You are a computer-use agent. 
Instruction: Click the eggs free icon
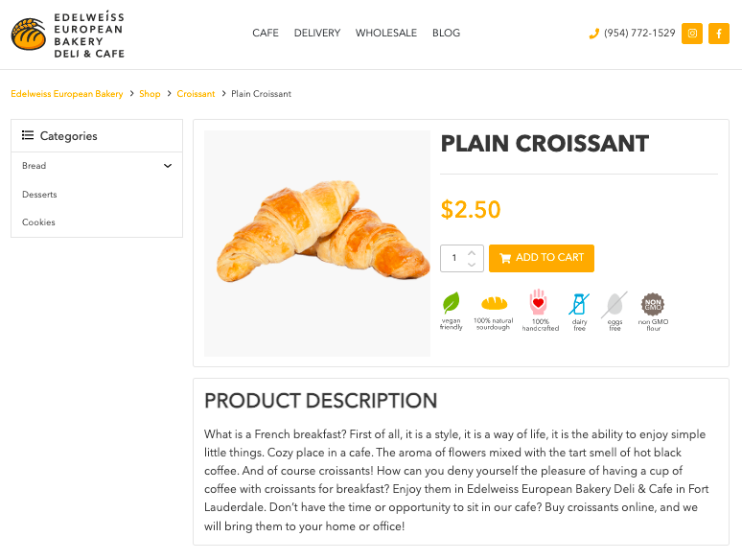[614, 305]
